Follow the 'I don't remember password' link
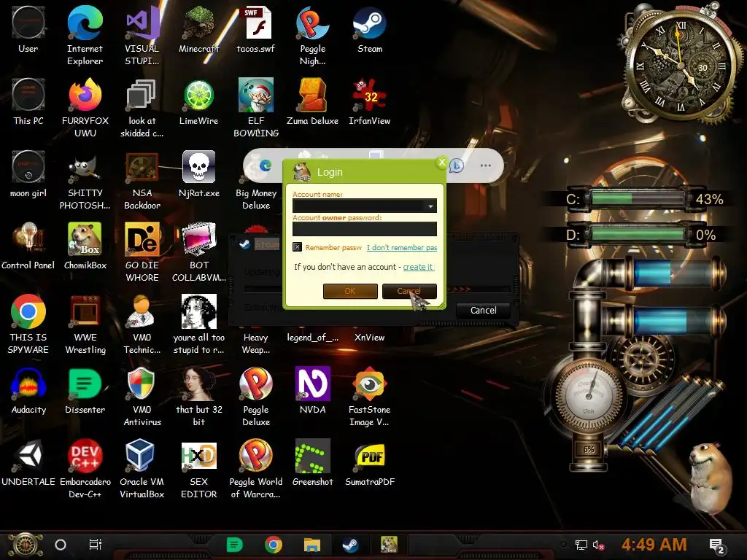 402,248
